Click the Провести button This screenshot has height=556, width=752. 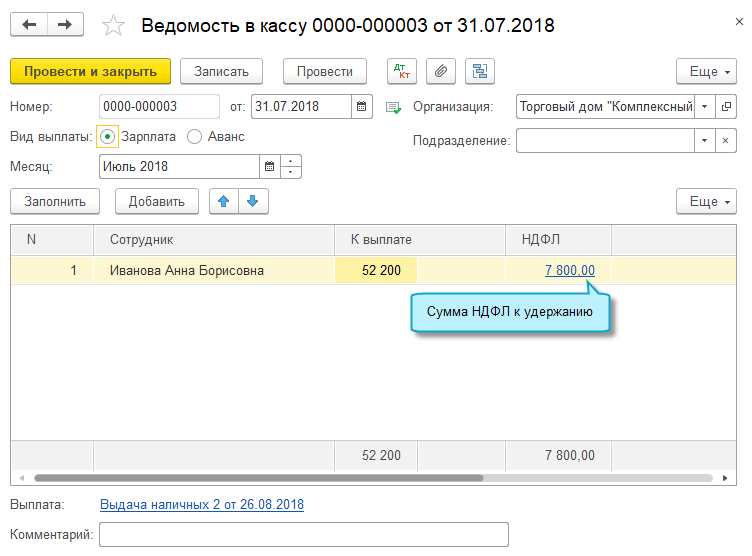(x=325, y=71)
